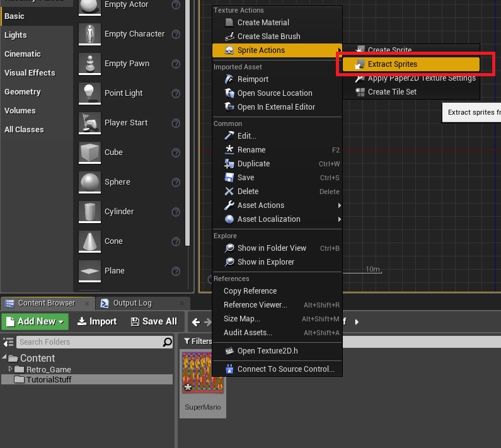Click the Point Light actor icon
This screenshot has width=501, height=448.
[x=89, y=93]
